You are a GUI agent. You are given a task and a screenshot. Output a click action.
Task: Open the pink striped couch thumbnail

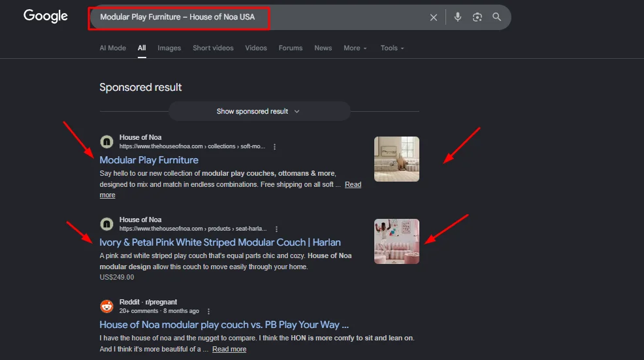(x=396, y=241)
